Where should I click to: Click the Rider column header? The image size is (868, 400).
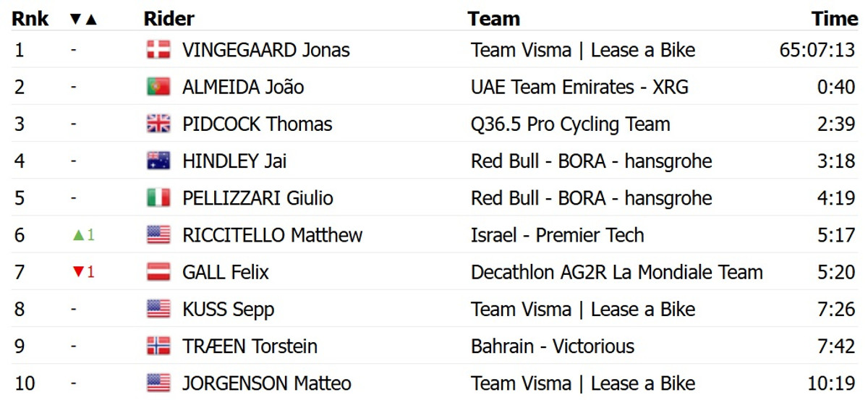pos(169,19)
